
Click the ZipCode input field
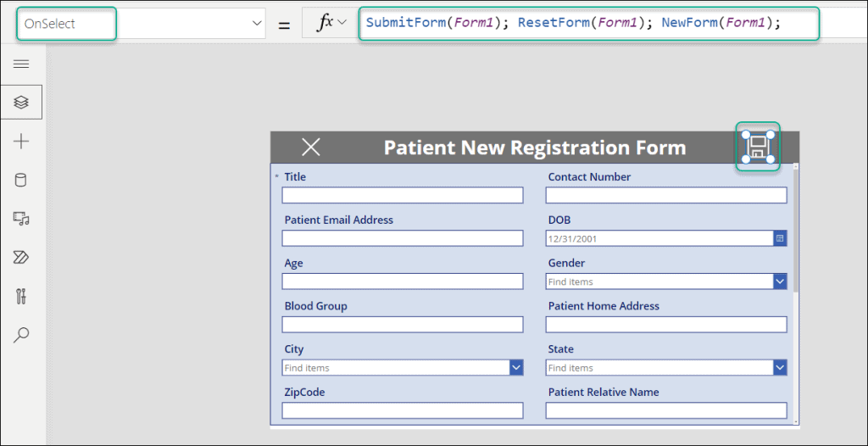tap(403, 410)
